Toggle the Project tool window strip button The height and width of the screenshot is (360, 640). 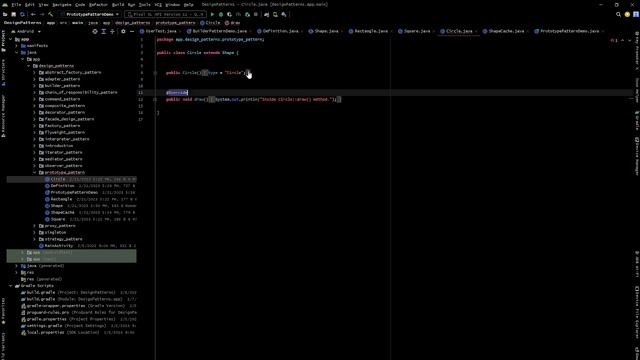point(3,41)
